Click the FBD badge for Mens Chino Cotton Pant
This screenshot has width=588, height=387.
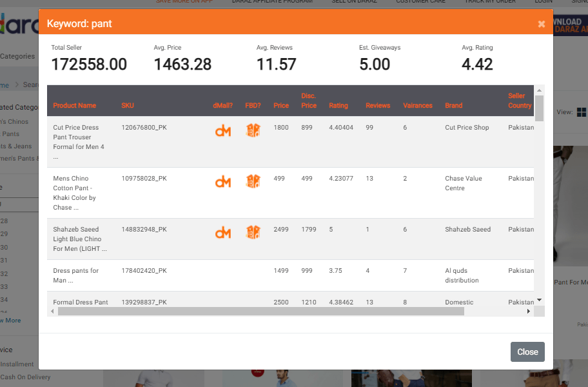(x=253, y=181)
